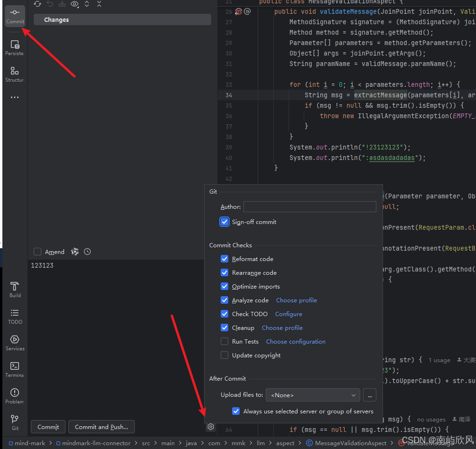This screenshot has height=449, width=476.
Task: Click validateMessage method name on line 26
Action: click(x=348, y=11)
